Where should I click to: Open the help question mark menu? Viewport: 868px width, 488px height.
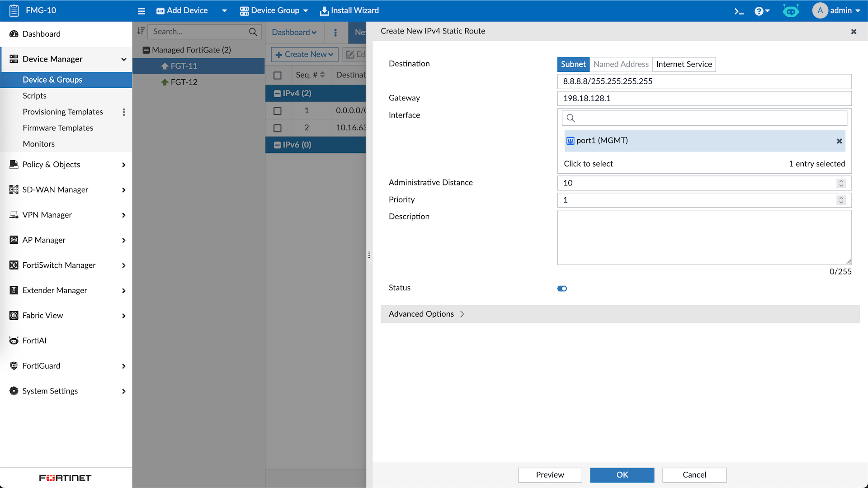[761, 11]
